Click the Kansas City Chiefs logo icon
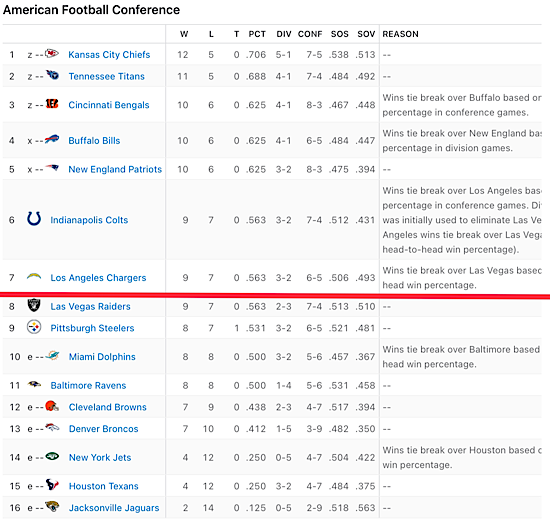 tap(52, 54)
